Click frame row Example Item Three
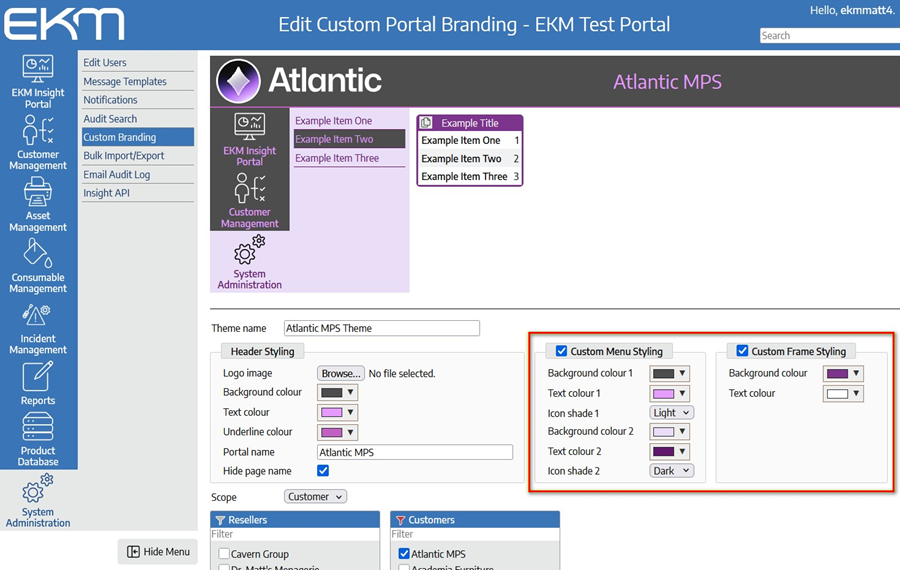 tap(470, 176)
